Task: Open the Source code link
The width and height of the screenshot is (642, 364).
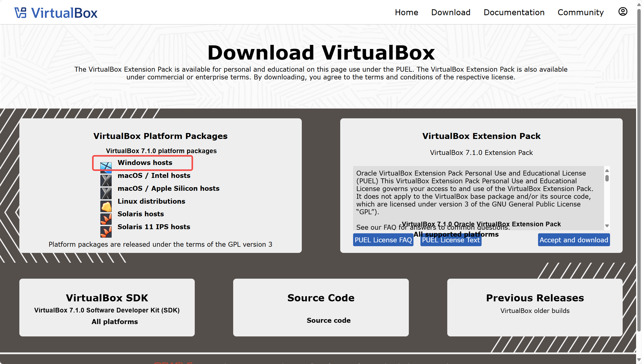Action: pyautogui.click(x=328, y=320)
